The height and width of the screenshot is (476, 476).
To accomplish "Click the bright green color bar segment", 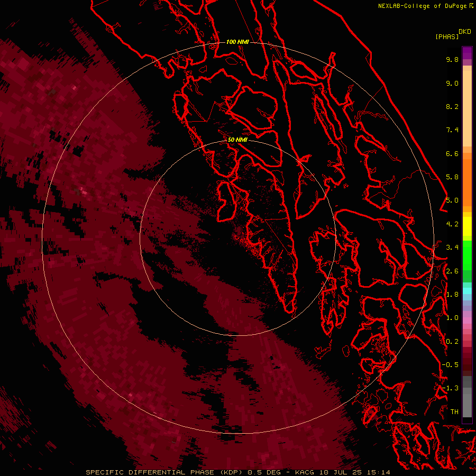I will coord(467,255).
